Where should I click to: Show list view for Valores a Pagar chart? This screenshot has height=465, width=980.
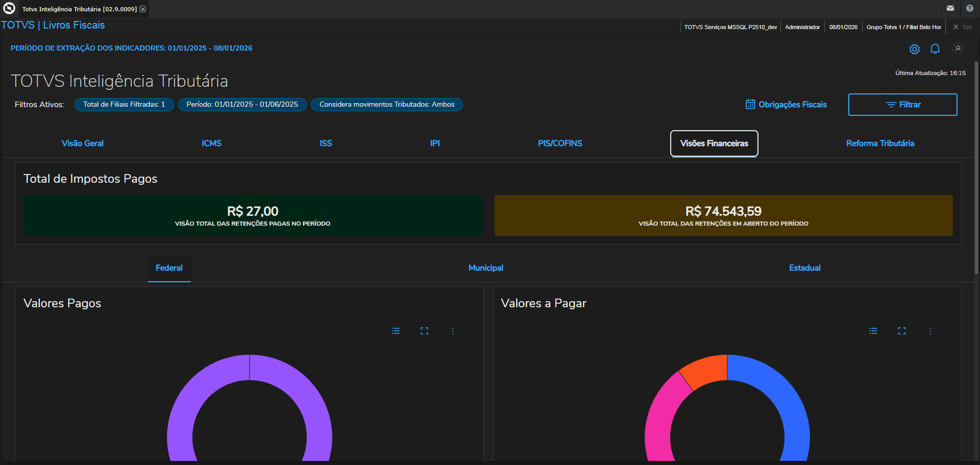coord(873,331)
